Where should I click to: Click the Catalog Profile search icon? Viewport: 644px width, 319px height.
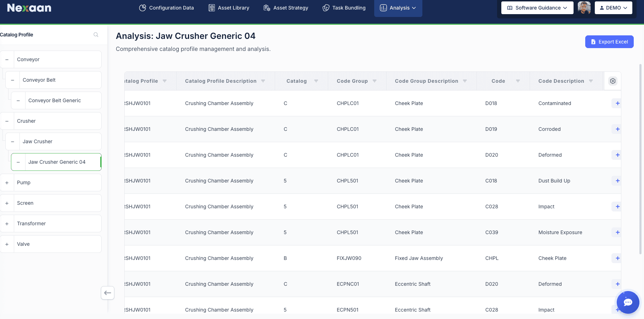[96, 35]
